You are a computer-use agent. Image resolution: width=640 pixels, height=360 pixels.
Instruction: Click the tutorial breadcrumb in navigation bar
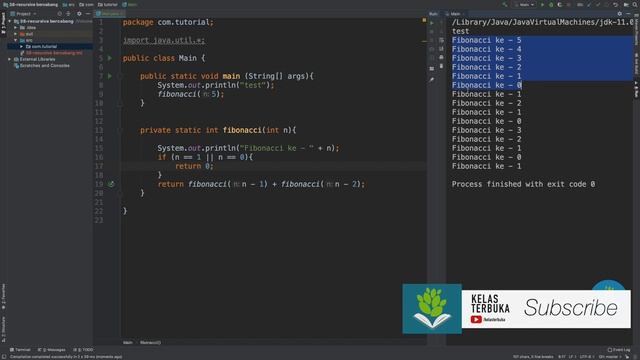coord(108,4)
